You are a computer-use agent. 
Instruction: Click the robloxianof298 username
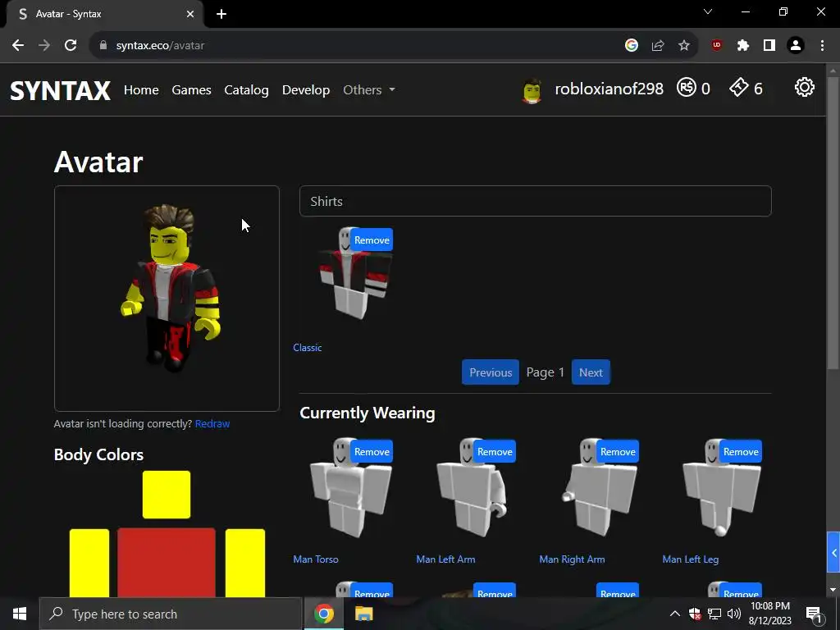click(x=609, y=89)
